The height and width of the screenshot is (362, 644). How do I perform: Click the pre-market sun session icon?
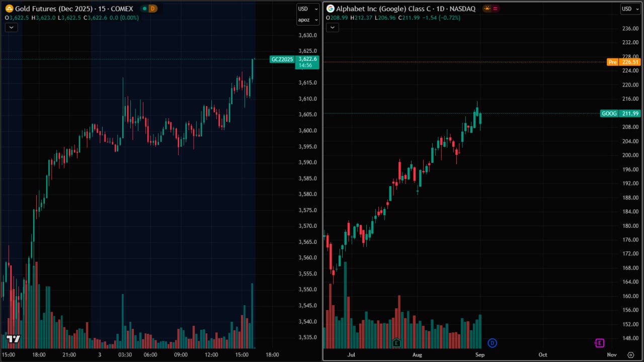click(x=487, y=9)
